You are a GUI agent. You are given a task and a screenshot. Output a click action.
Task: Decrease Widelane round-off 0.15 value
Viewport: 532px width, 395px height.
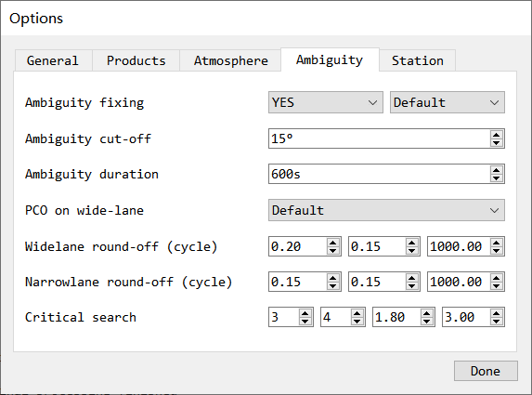pyautogui.click(x=412, y=250)
